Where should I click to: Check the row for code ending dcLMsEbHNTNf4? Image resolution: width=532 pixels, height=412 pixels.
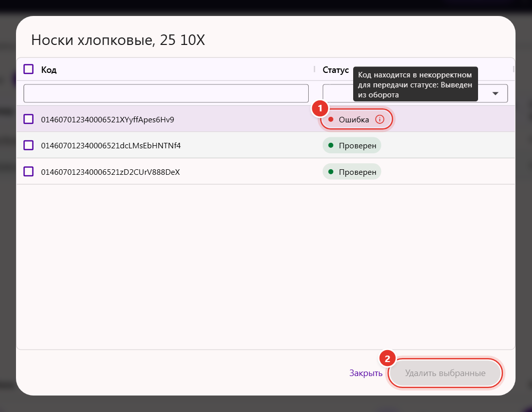click(x=28, y=145)
